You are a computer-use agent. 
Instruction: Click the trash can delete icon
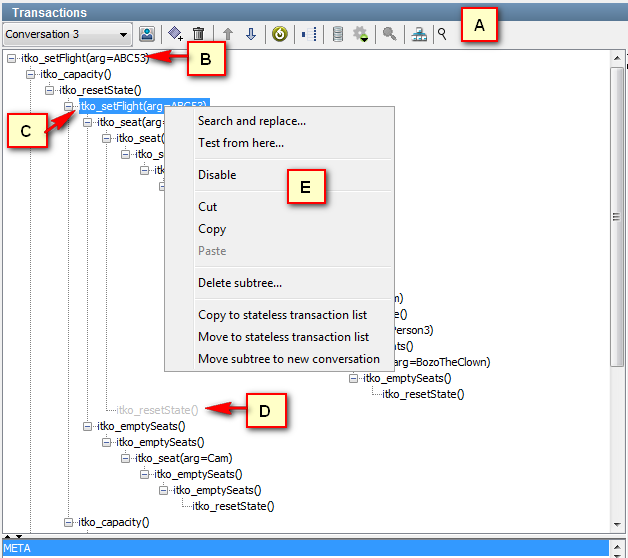coord(198,34)
